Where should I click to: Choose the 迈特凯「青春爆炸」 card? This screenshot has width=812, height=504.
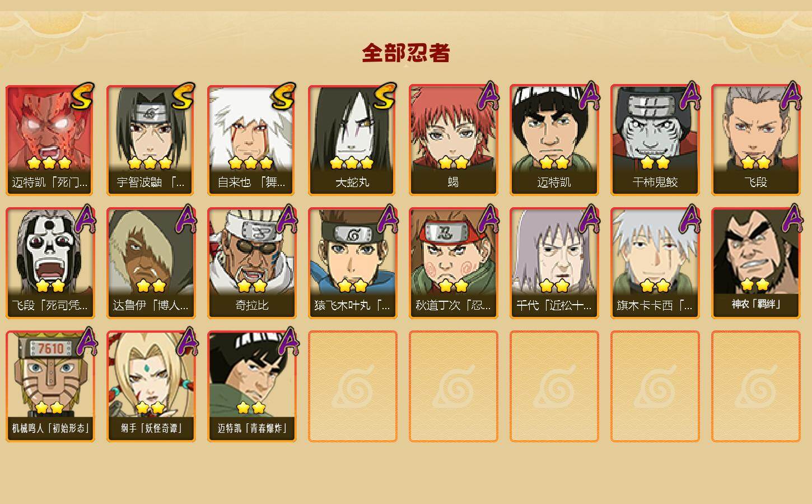pos(251,386)
